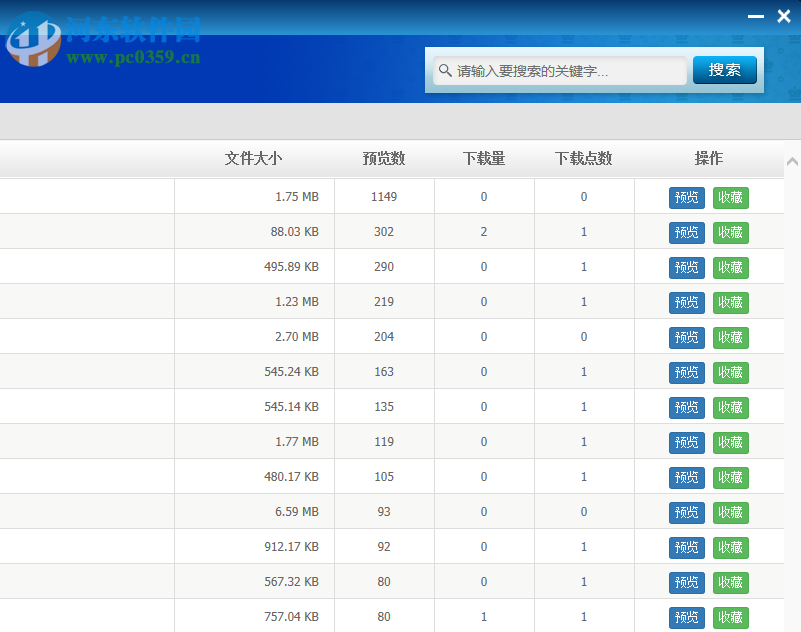The image size is (801, 632).
Task: 收藏 the 1.23 MB file
Action: point(731,302)
